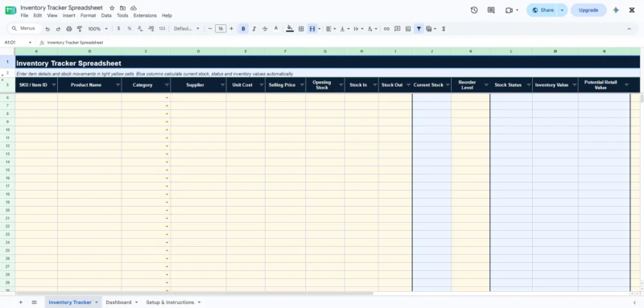
Task: Open the filter views icon
Action: point(430,29)
